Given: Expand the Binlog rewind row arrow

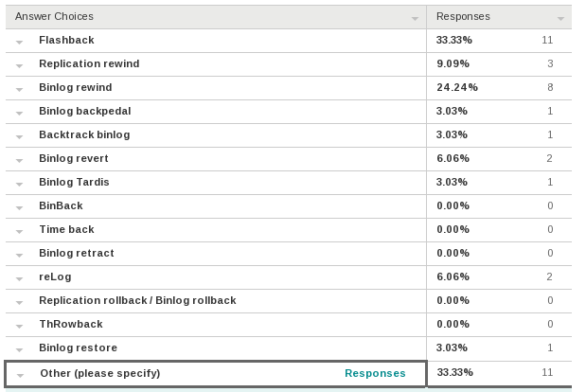Looking at the screenshot, I should 19,89.
